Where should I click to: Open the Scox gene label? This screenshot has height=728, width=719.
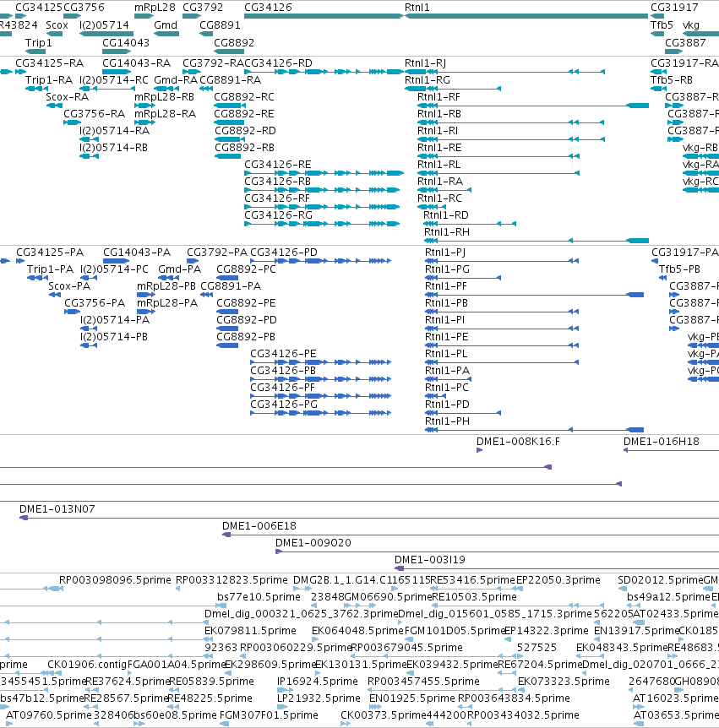coord(57,25)
